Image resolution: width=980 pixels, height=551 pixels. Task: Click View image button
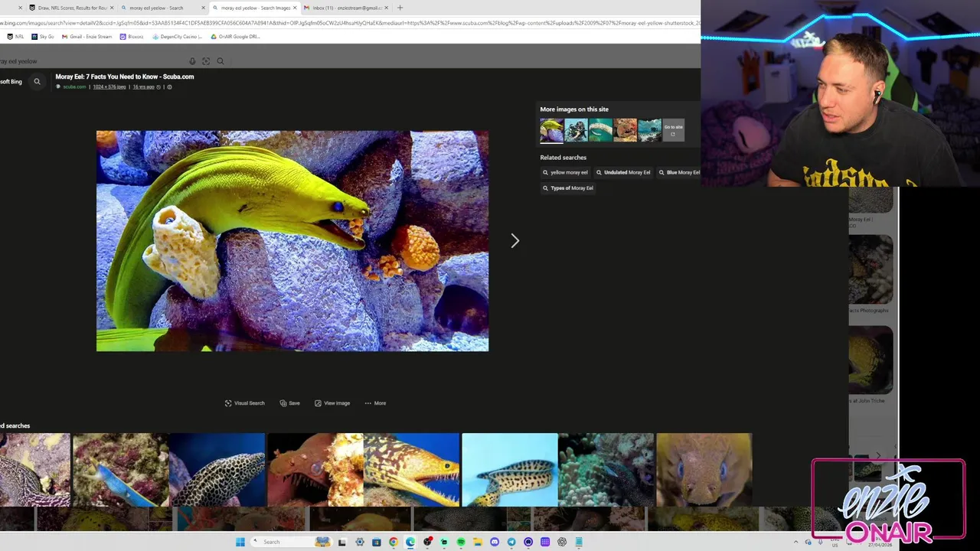(x=332, y=403)
